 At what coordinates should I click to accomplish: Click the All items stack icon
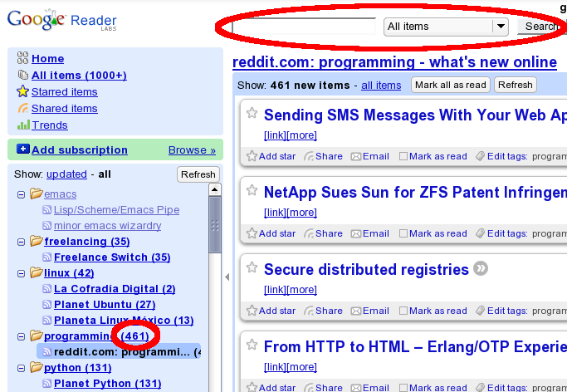[22, 75]
